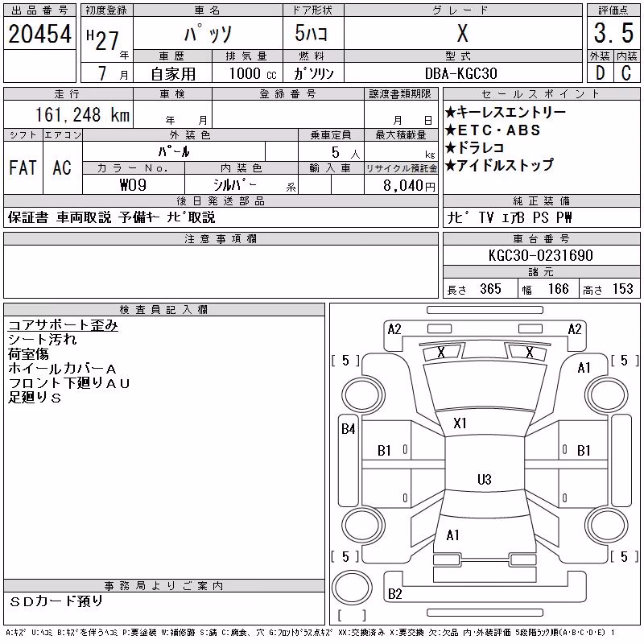This screenshot has width=644, height=644.
Task: Select inspector note 荷室傷
Action: tap(28, 354)
